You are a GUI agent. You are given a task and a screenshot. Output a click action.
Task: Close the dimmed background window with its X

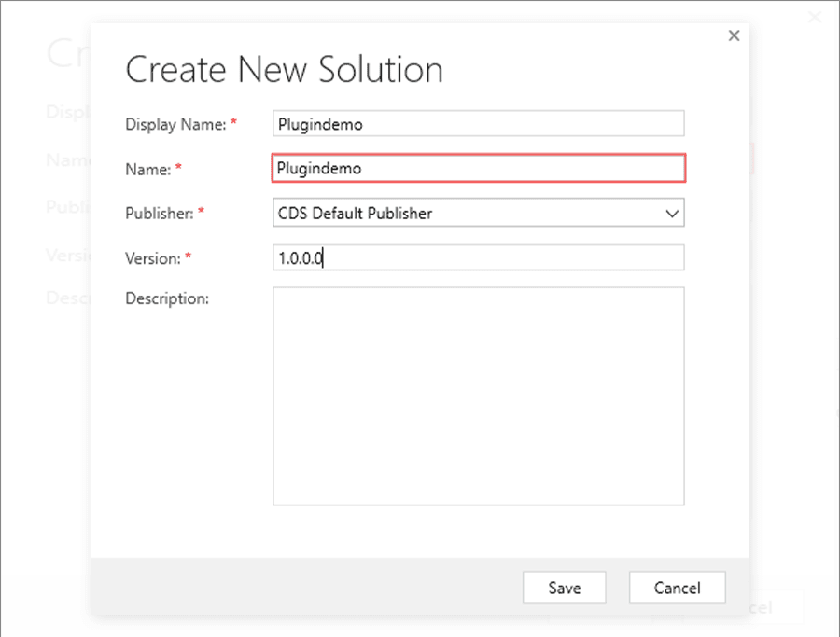[x=814, y=17]
